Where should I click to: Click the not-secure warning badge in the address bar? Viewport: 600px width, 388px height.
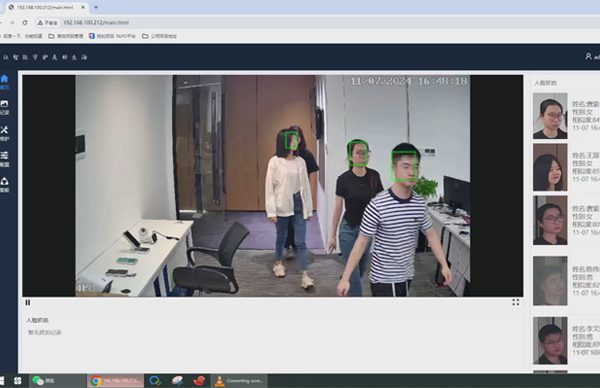(x=47, y=23)
